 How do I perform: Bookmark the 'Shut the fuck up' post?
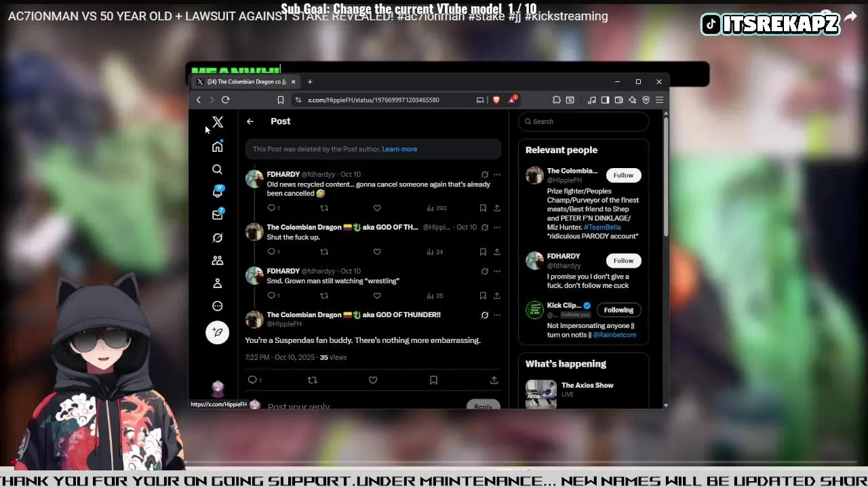483,251
